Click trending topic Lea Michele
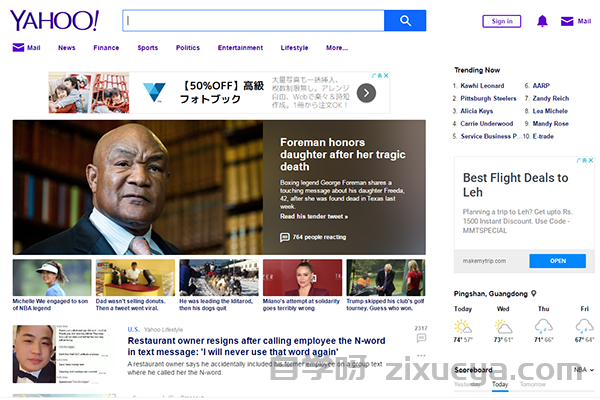Screen dimensions: 600x400 pyautogui.click(x=550, y=111)
